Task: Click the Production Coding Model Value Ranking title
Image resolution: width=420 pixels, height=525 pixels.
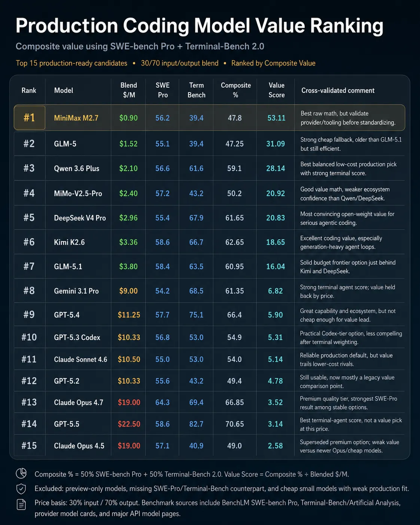Action: (x=200, y=26)
